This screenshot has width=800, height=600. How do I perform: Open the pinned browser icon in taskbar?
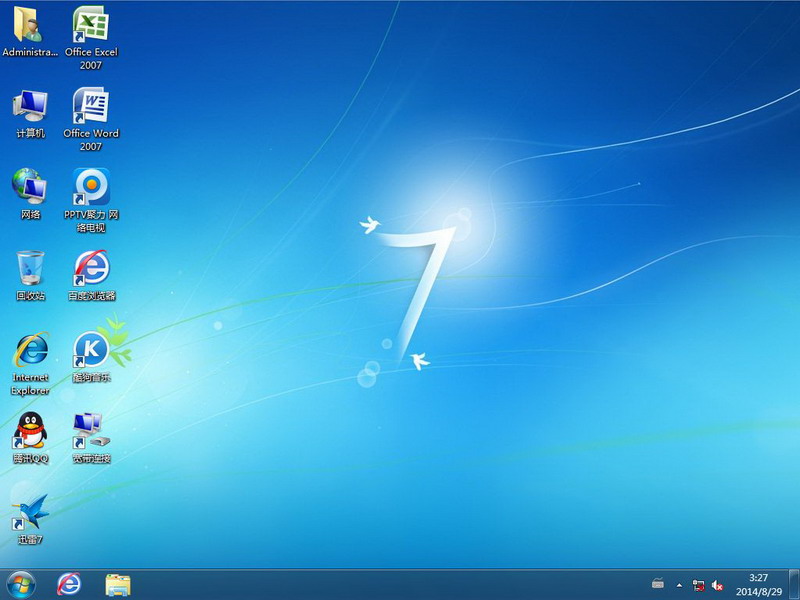[x=68, y=585]
